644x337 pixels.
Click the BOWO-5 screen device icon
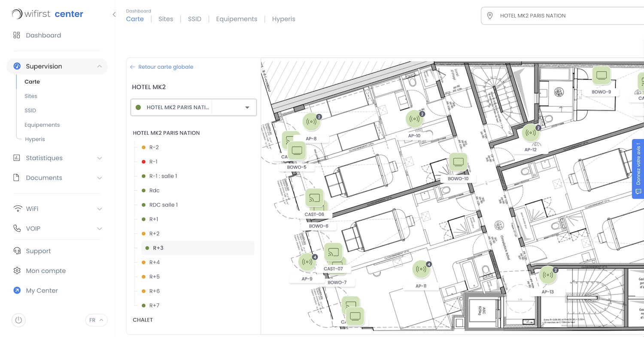tap(297, 151)
